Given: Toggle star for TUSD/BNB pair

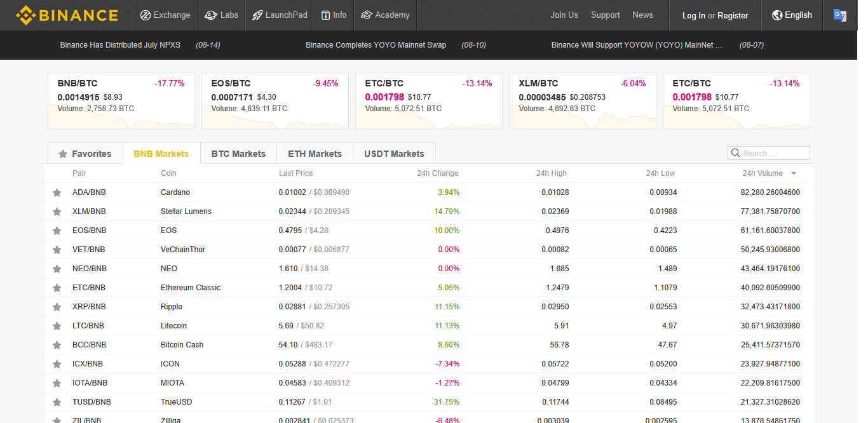Looking at the screenshot, I should 57,402.
